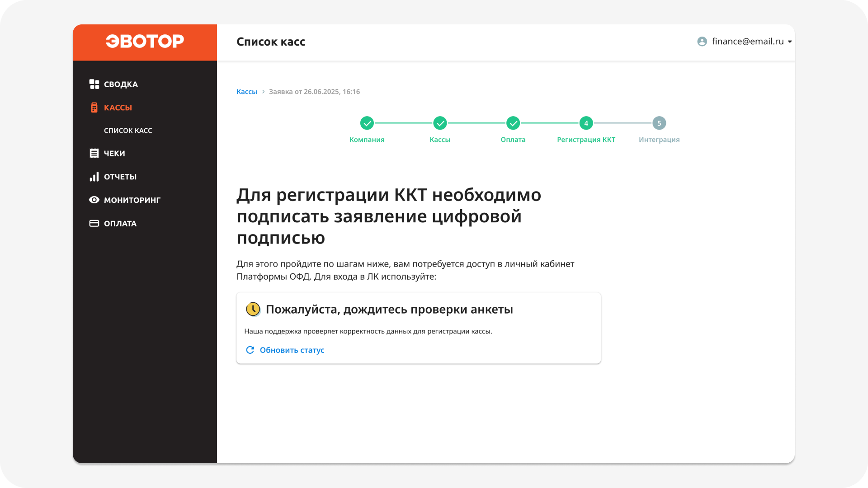Select the Мониторинг eye icon
868x488 pixels.
click(94, 200)
